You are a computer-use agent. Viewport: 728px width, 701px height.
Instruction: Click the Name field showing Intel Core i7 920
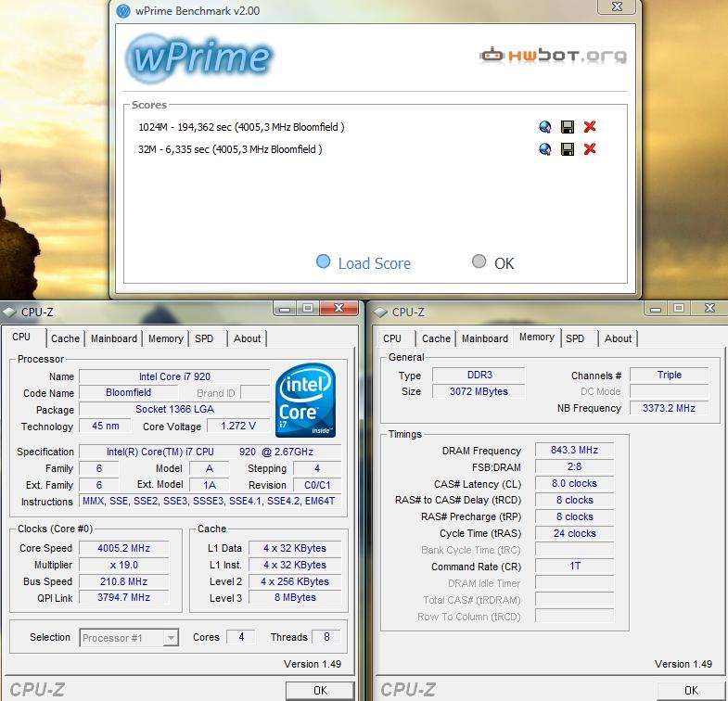pyautogui.click(x=174, y=376)
